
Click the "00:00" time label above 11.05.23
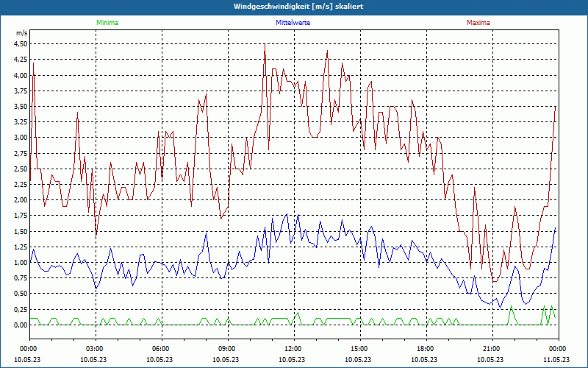pos(558,349)
